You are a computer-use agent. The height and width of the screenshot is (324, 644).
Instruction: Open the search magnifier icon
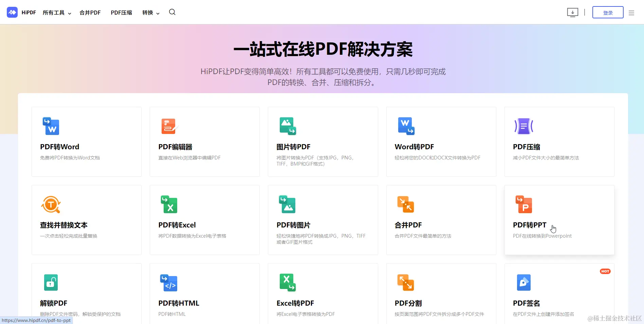pos(172,12)
